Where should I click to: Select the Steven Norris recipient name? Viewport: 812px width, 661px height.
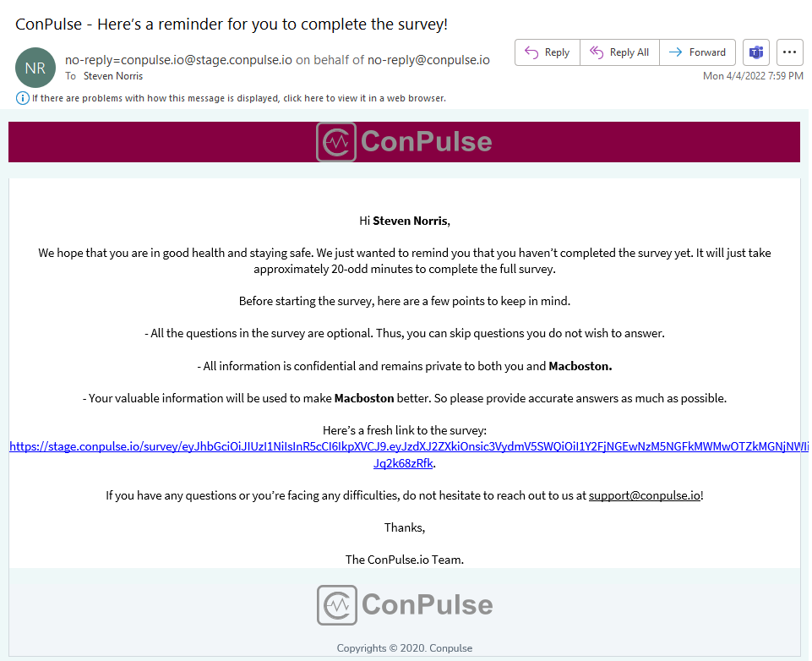pos(113,76)
